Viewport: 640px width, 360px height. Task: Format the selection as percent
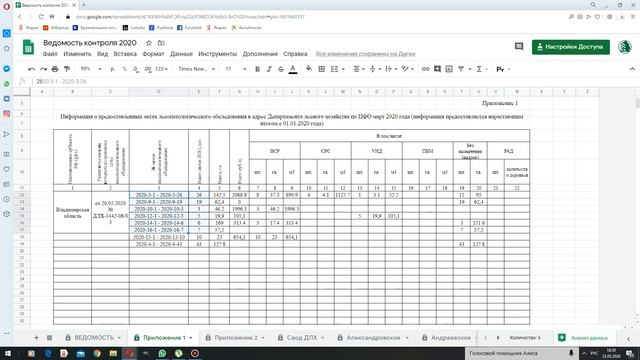click(124, 69)
